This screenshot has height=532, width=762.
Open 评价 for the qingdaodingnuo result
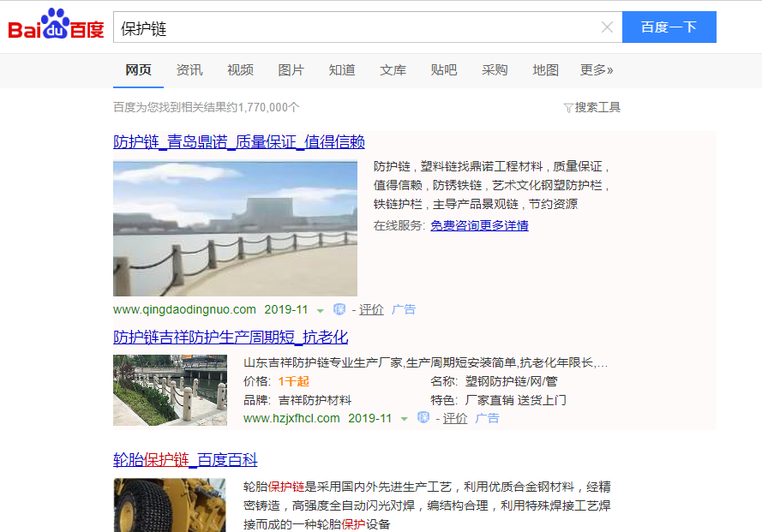click(x=371, y=309)
